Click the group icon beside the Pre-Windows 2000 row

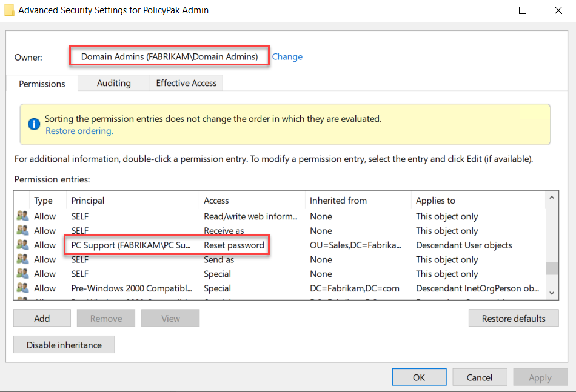[22, 288]
